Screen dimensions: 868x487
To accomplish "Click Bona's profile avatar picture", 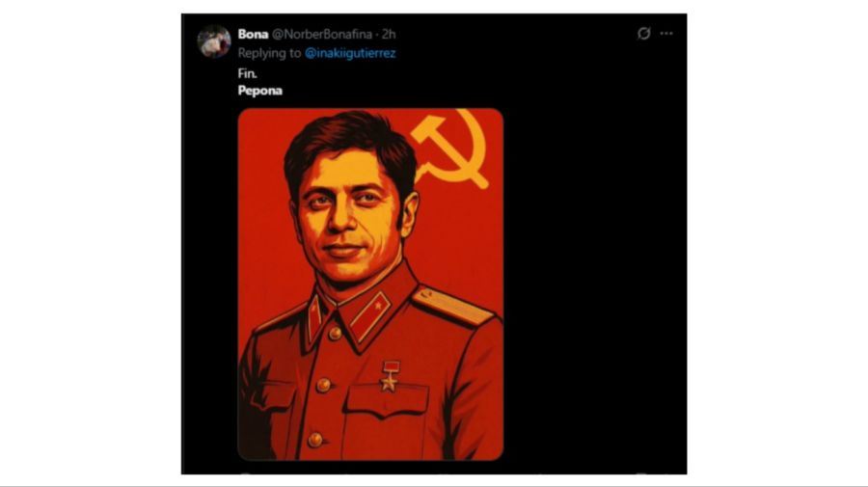I will (214, 41).
